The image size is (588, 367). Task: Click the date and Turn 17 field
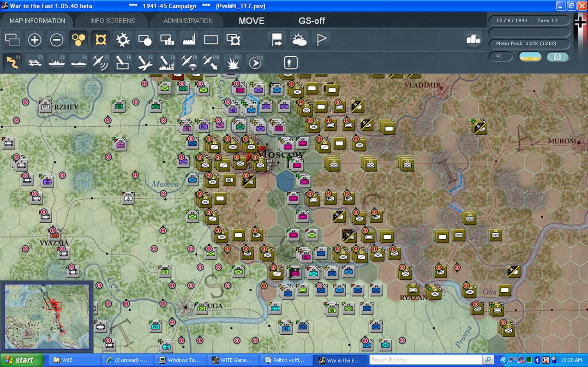[x=529, y=20]
